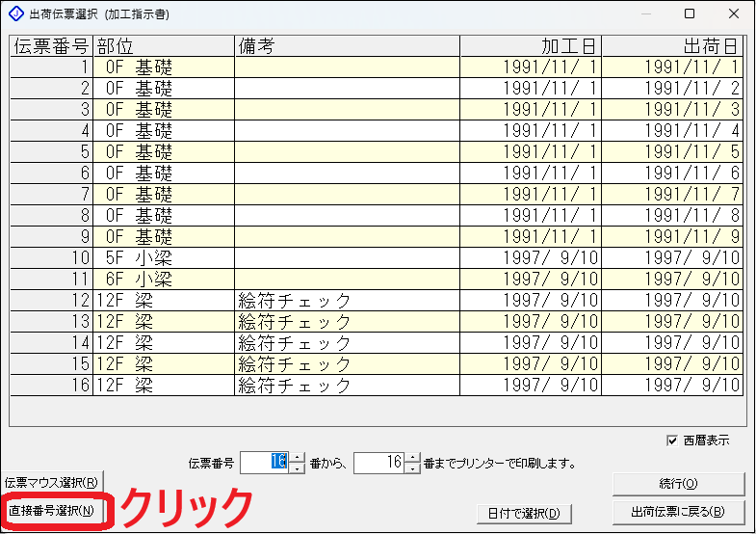
Task: Click 出荷伝票に戻る(B) button
Action: pos(677,511)
